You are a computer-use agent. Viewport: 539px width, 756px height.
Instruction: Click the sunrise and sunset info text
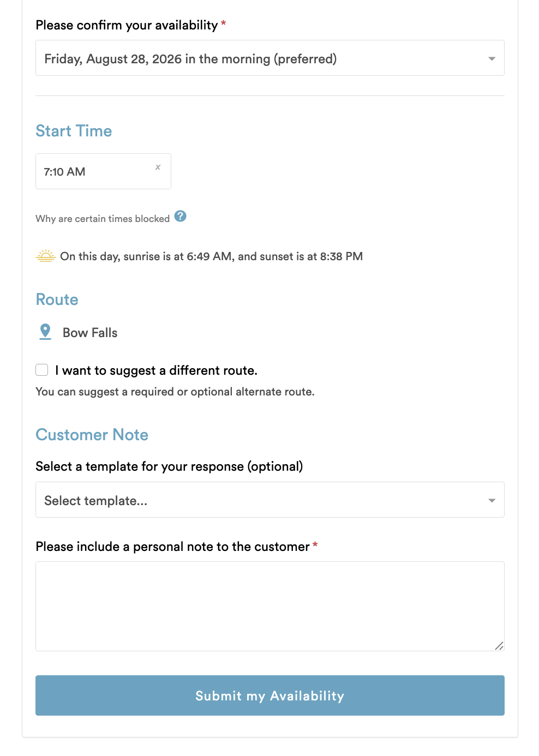coord(212,256)
